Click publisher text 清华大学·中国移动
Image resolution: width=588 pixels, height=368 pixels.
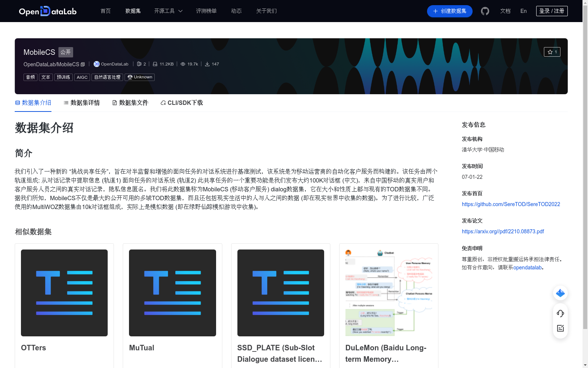483,150
